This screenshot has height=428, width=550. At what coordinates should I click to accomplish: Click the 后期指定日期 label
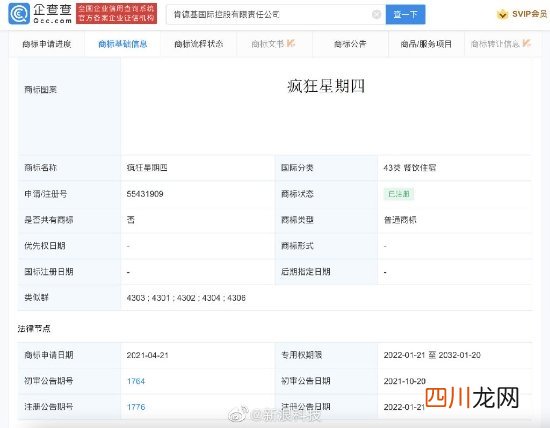tap(306, 272)
